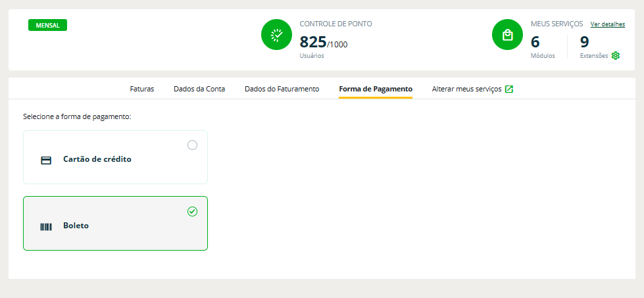Click the external link icon beside Alterar meus serviços
The image size is (644, 298).
tap(509, 89)
